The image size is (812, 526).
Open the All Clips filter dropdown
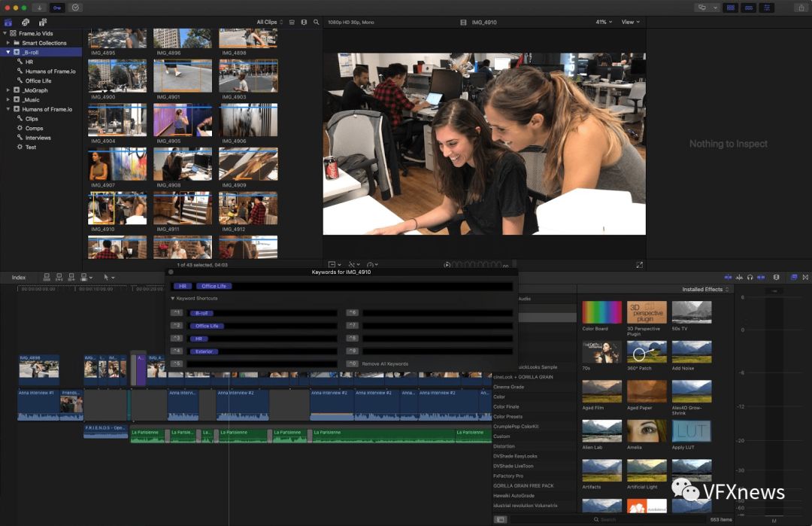click(x=270, y=23)
